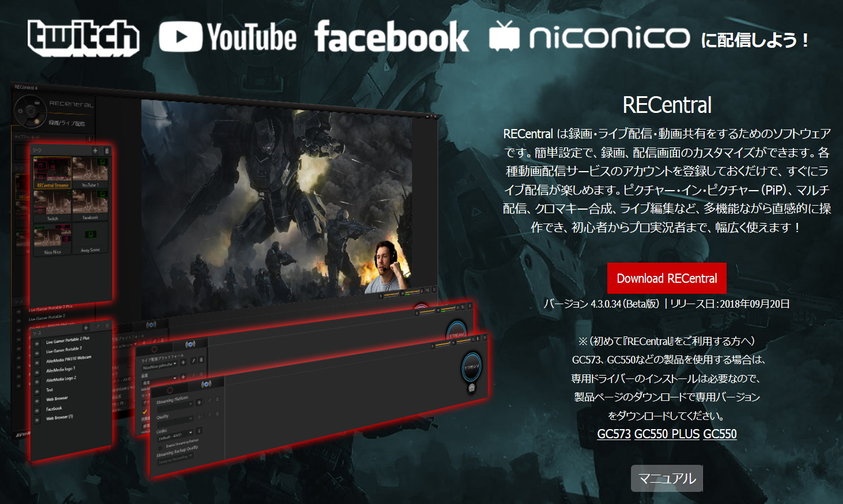Switch to the front panel's record tab

170,390
